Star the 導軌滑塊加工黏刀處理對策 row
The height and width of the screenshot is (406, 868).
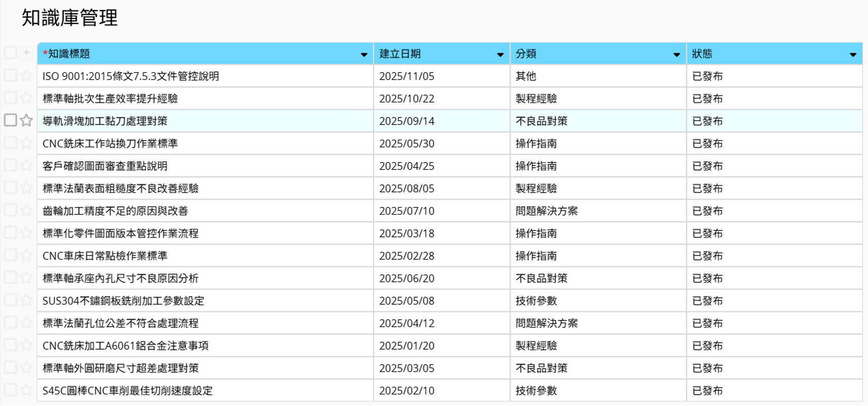pyautogui.click(x=26, y=120)
